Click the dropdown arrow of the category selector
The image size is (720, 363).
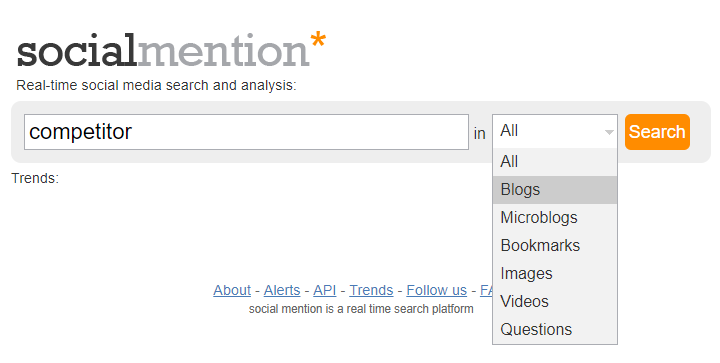point(609,132)
